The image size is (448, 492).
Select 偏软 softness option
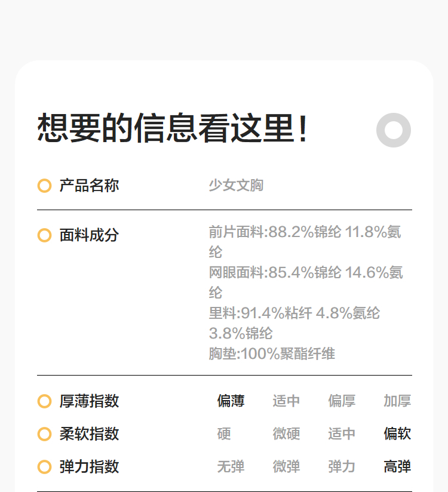coord(397,434)
